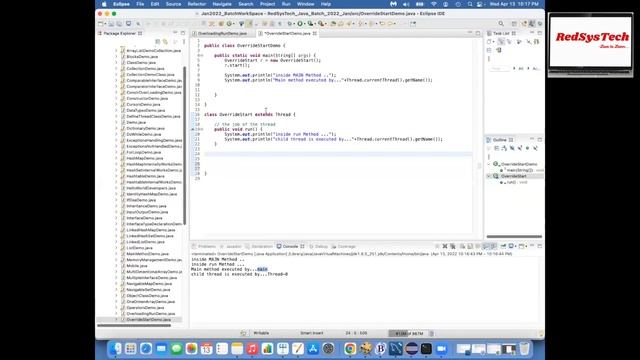Select run() method in Outline

pyautogui.click(x=514, y=182)
